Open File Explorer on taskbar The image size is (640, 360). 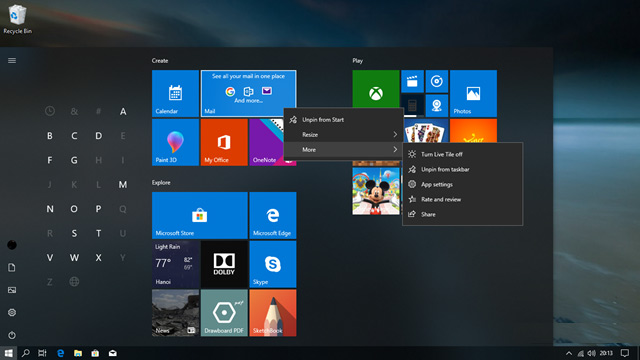coord(78,353)
